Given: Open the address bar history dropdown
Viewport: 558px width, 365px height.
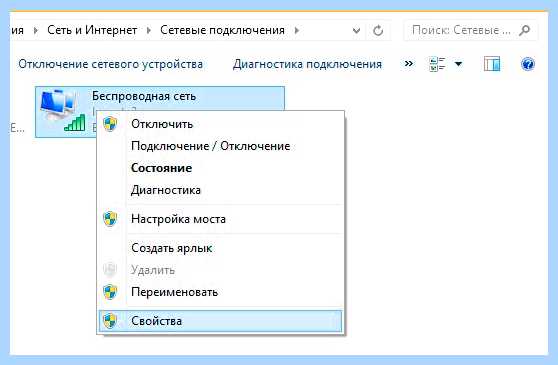Looking at the screenshot, I should (x=356, y=31).
